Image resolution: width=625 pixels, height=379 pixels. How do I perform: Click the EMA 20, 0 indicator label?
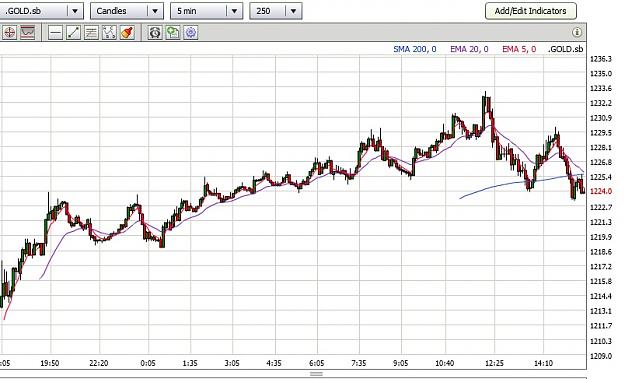[x=469, y=49]
